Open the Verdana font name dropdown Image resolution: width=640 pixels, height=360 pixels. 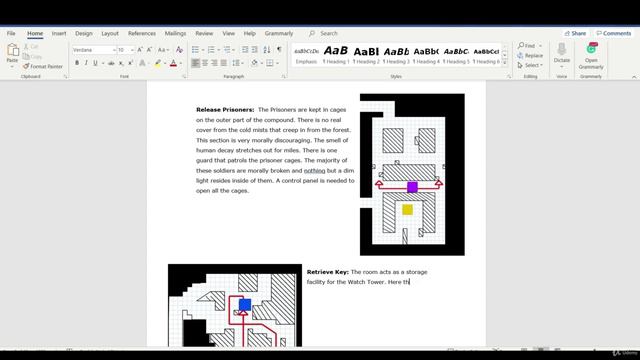[114, 50]
